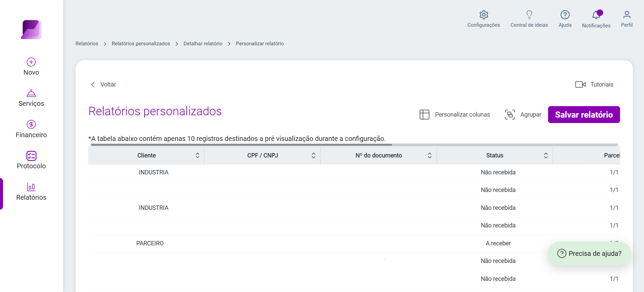The image size is (644, 292).
Task: Click the Serviços label in sidebar
Action: [31, 103]
